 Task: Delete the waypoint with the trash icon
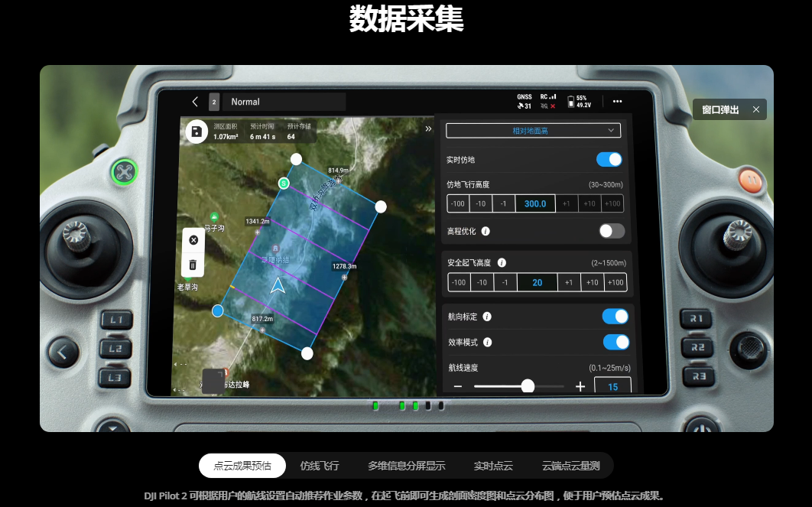pos(193,265)
